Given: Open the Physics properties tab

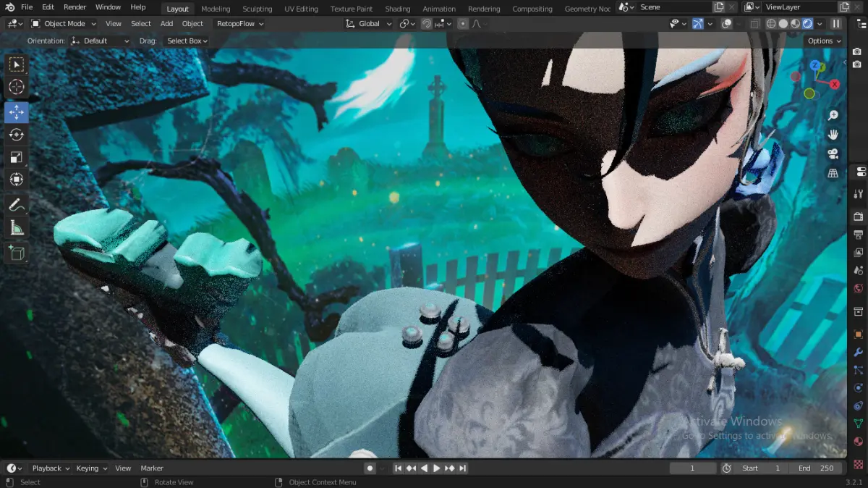Looking at the screenshot, I should click(859, 388).
